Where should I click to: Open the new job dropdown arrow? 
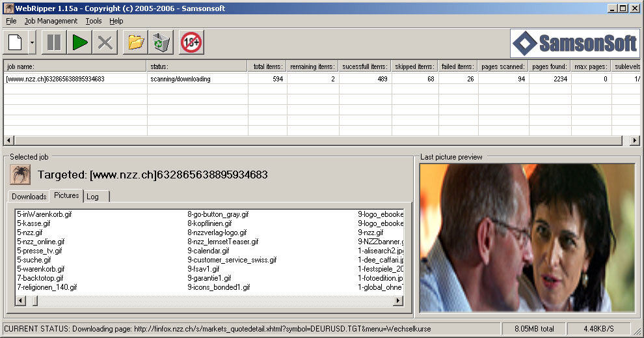[32, 42]
